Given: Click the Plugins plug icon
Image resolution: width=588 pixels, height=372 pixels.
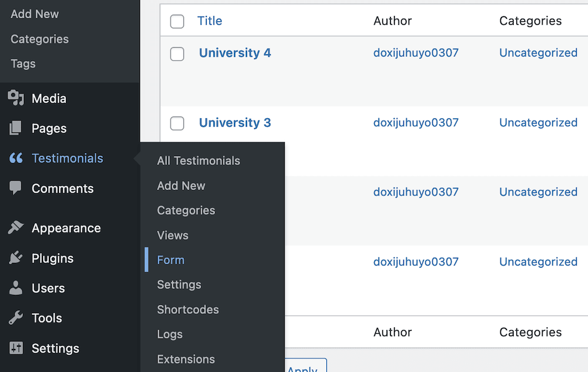Looking at the screenshot, I should [x=16, y=258].
